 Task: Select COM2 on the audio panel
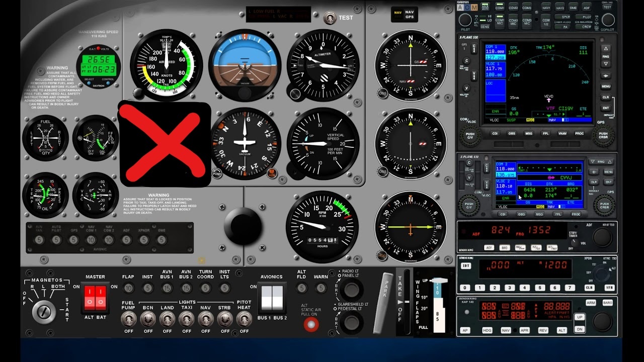click(513, 8)
